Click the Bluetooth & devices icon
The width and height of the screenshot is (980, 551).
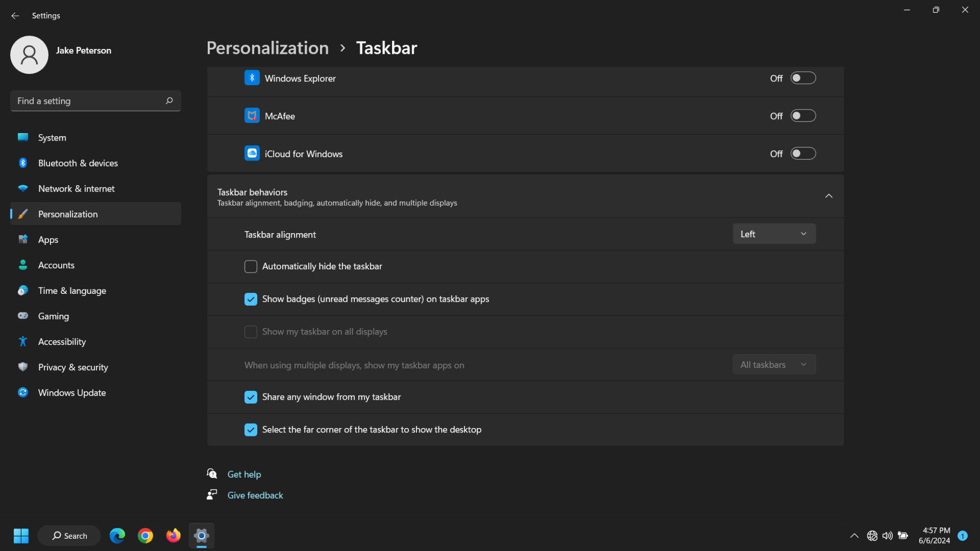click(24, 163)
